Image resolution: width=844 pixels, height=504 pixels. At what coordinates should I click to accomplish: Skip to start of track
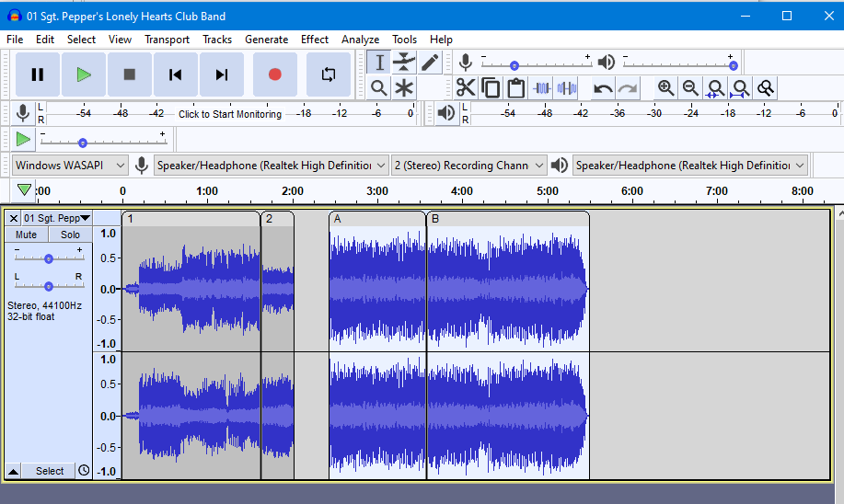176,74
